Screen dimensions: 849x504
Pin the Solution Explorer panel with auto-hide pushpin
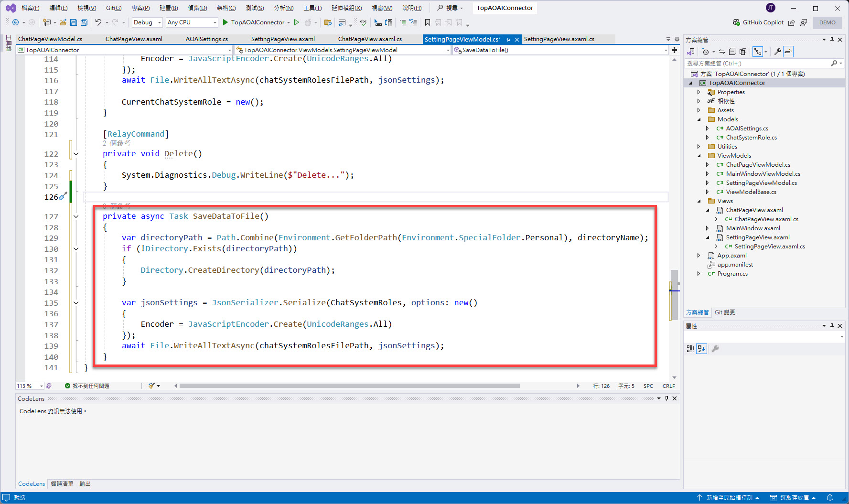coord(832,40)
